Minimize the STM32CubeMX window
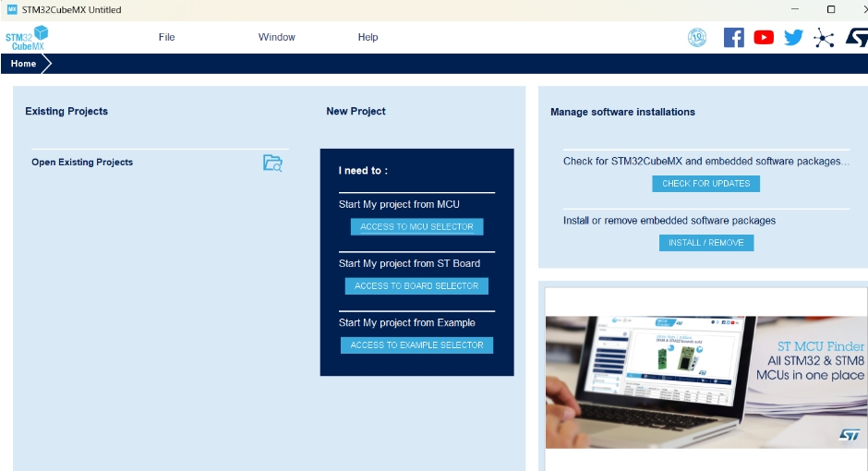Viewport: 868px width, 471px height. tap(795, 9)
